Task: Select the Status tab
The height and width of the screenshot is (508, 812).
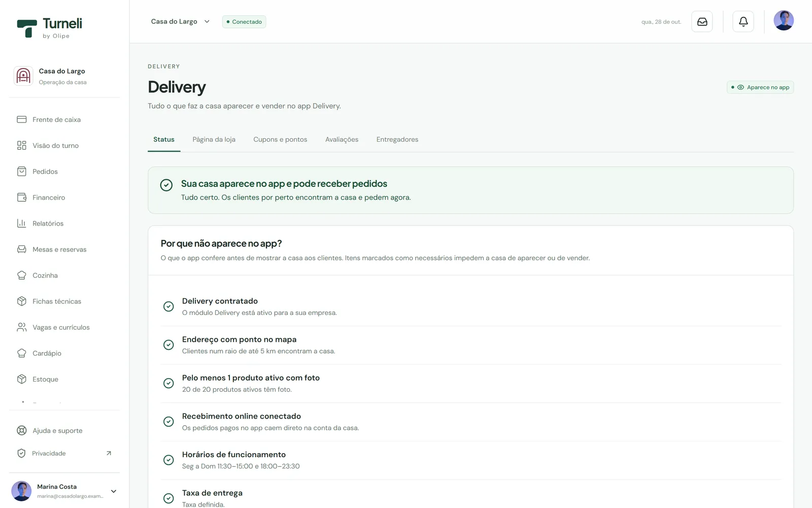Action: tap(164, 139)
